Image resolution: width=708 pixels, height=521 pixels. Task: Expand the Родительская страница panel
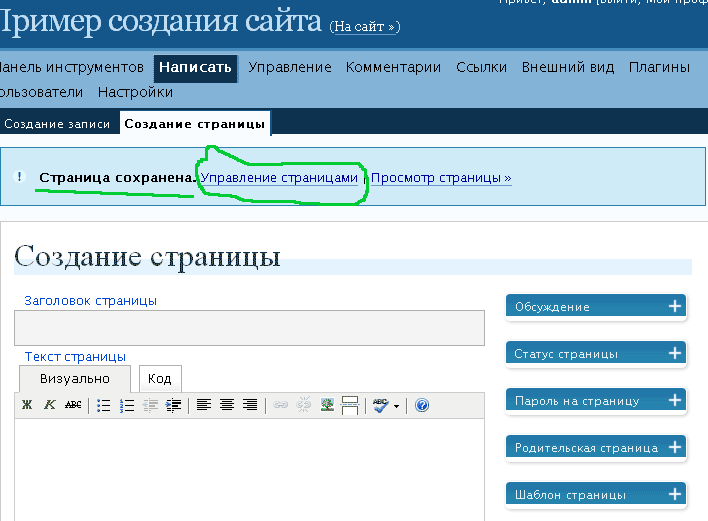point(596,447)
